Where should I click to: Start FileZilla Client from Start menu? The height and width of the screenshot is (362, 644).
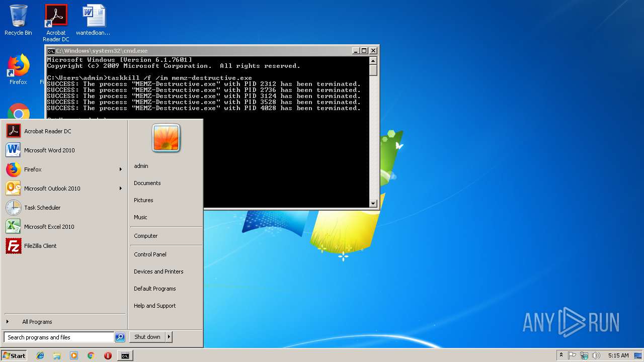click(64, 246)
